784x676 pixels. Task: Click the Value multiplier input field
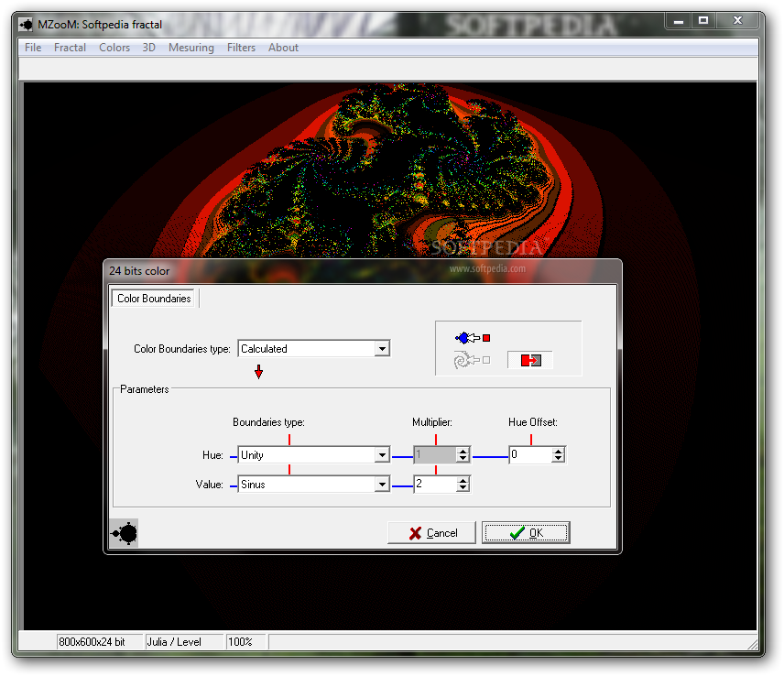[x=435, y=484]
